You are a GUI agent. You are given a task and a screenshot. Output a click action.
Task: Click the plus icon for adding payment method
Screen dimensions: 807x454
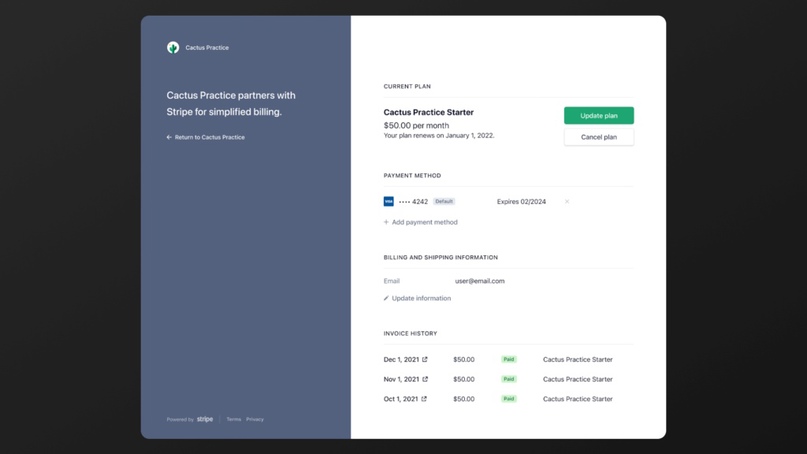(x=386, y=222)
